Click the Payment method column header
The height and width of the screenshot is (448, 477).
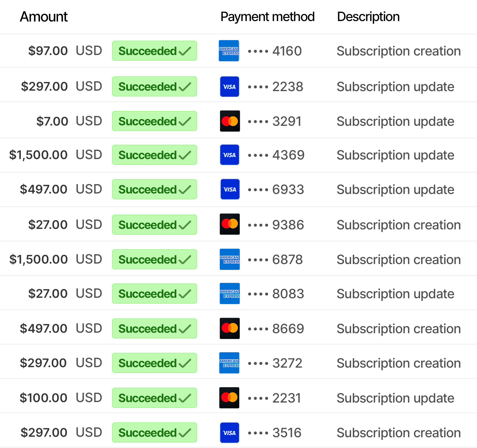[x=267, y=17]
